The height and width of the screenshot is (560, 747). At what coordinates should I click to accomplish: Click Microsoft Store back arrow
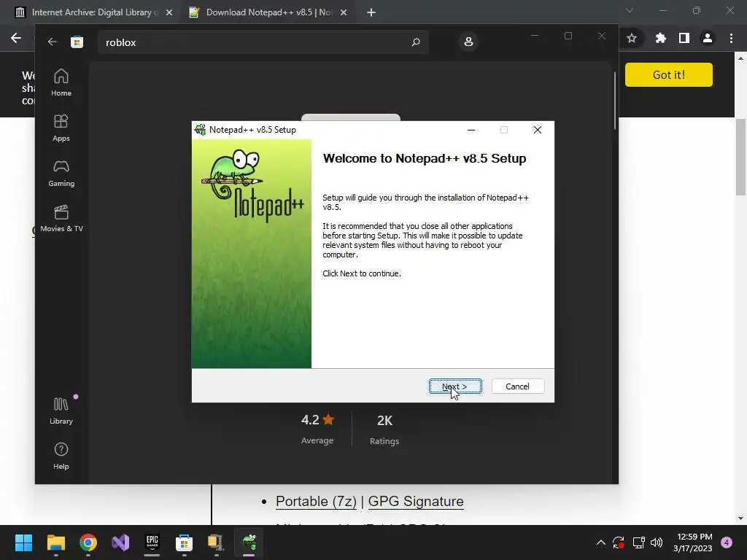53,42
